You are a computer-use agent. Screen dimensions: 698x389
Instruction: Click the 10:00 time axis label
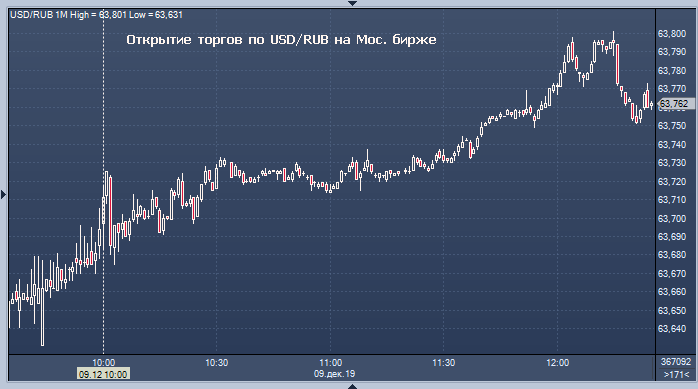tap(103, 363)
